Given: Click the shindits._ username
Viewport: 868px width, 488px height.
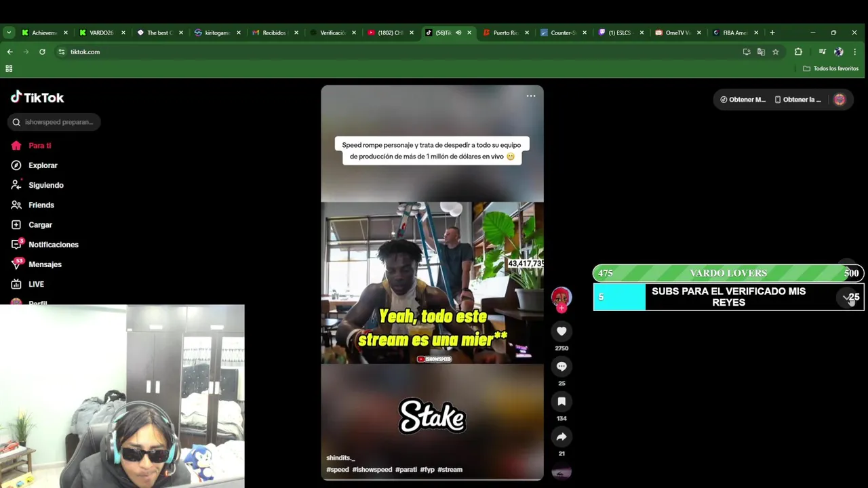Looking at the screenshot, I should point(340,458).
